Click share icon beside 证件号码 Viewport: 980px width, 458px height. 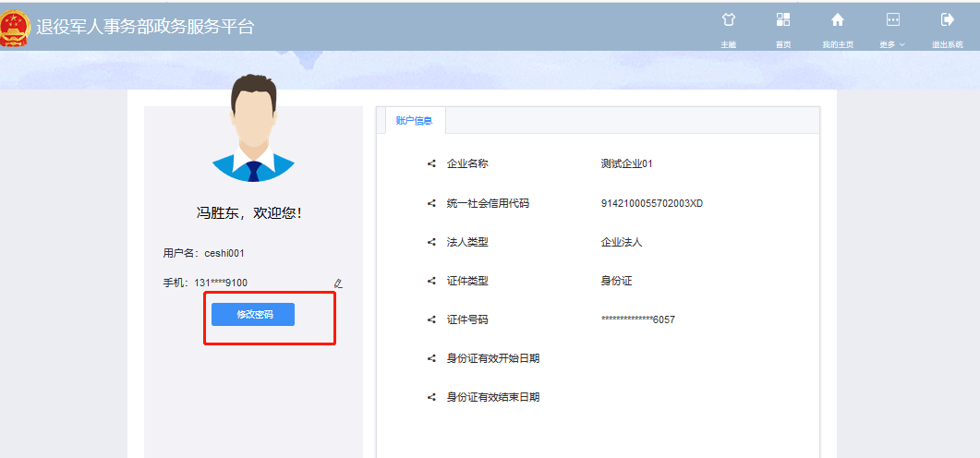pos(431,319)
